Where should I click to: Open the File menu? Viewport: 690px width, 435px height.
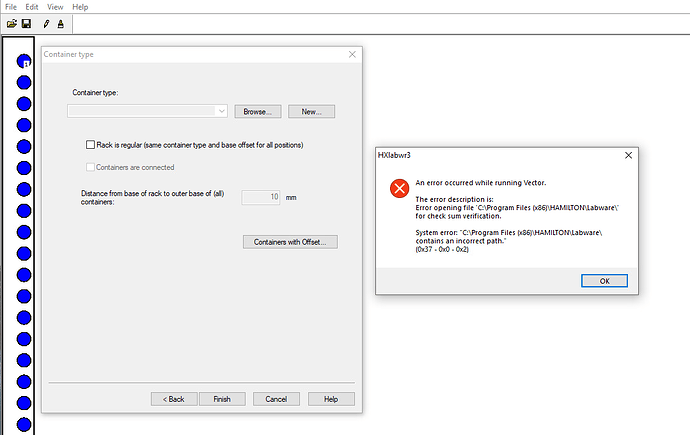[12, 7]
